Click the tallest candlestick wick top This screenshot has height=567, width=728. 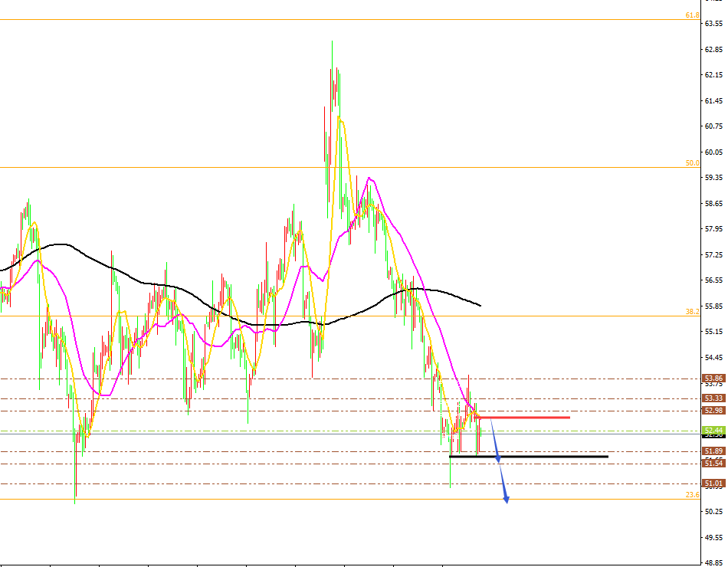332,41
